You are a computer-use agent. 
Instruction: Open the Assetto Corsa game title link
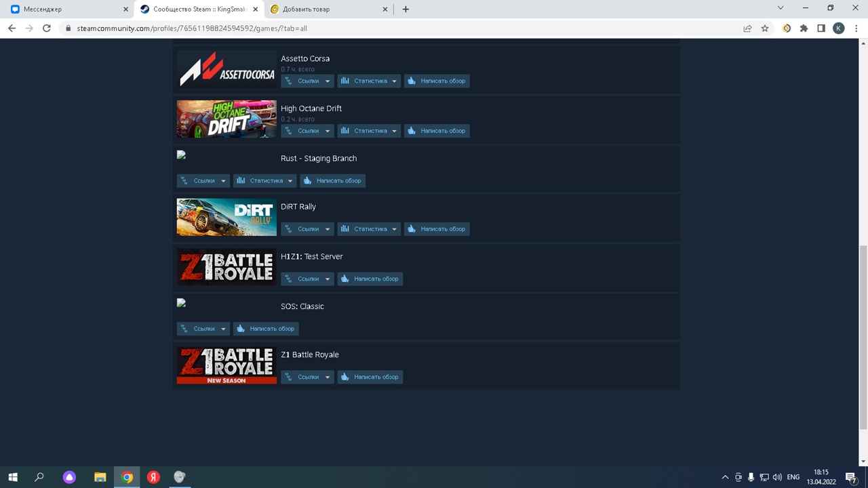(305, 58)
